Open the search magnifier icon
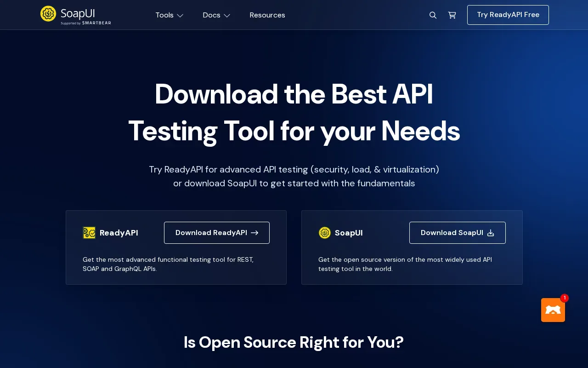Image resolution: width=588 pixels, height=368 pixels. (x=433, y=15)
